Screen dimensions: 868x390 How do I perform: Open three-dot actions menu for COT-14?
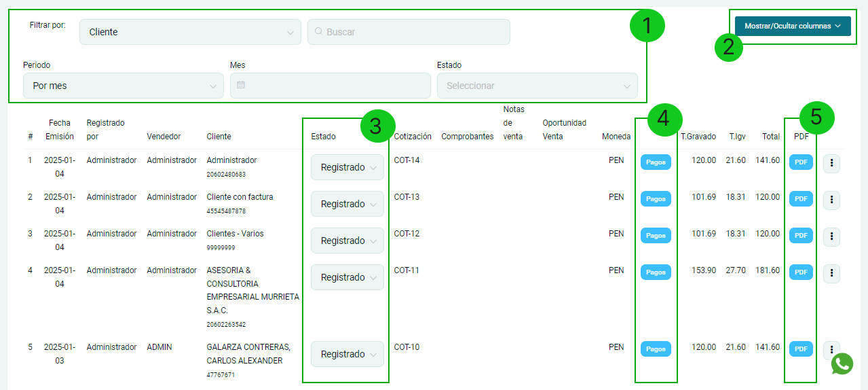(831, 163)
